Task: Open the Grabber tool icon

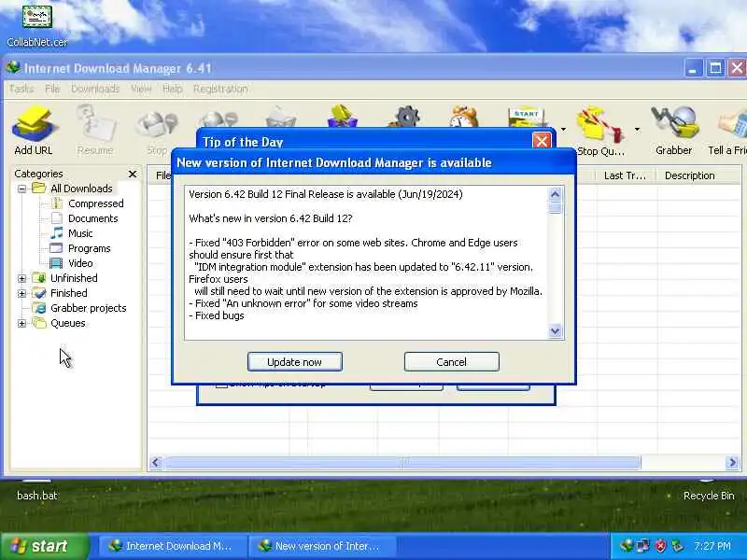Action: click(x=673, y=130)
